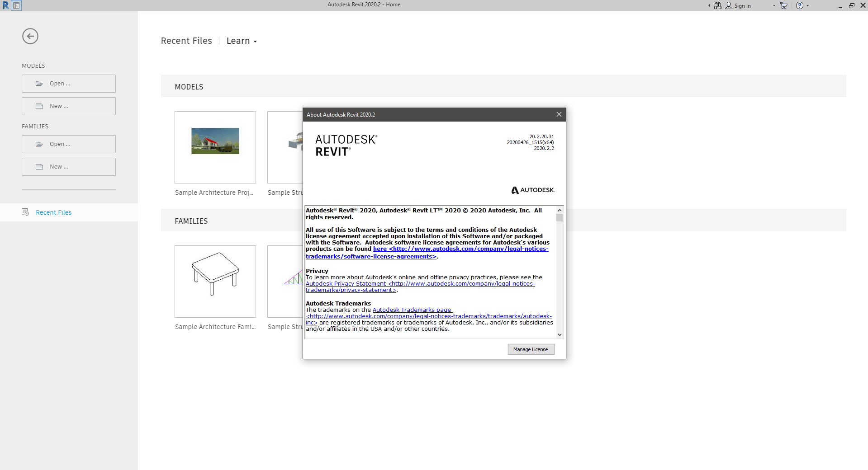Viewport: 868px width, 470px height.
Task: Open the Sample Structure project thumbnail
Action: pyautogui.click(x=285, y=147)
